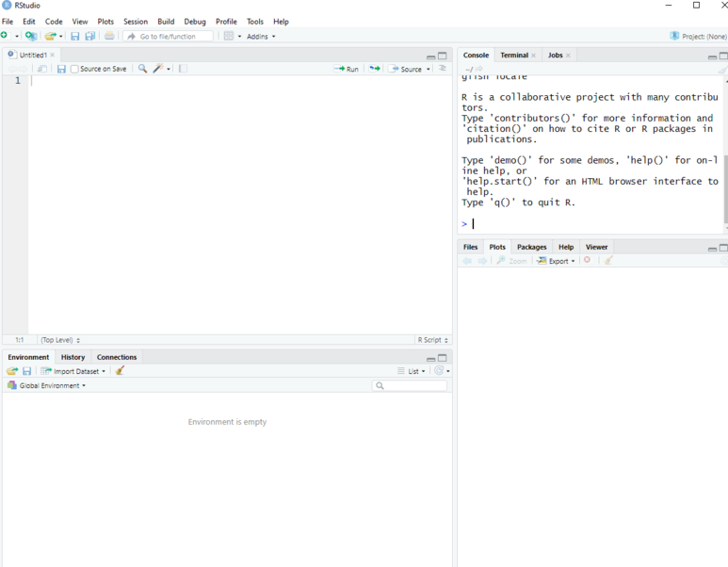Open the Packages tab
Screen dimensions: 728x567
coord(531,247)
